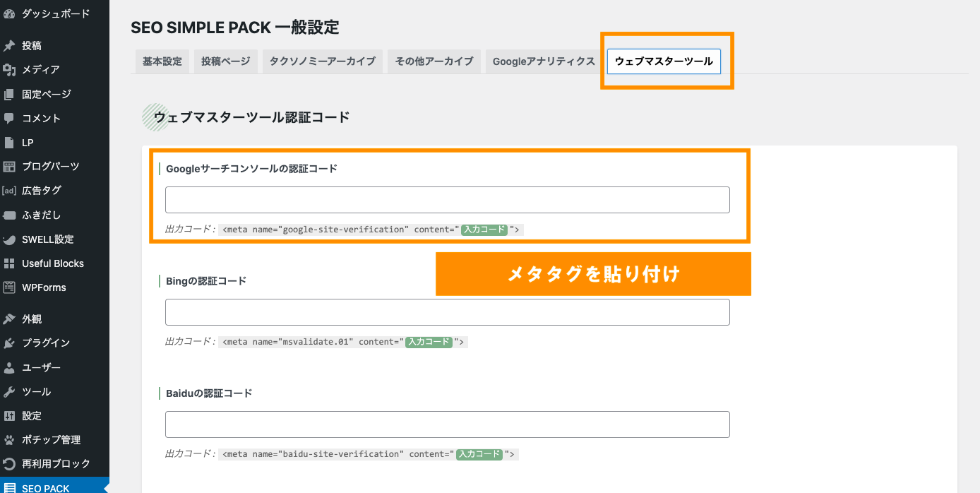Viewport: 980px width, 493px height.
Task: Click the Baiduの認証コード label
Action: tap(209, 393)
